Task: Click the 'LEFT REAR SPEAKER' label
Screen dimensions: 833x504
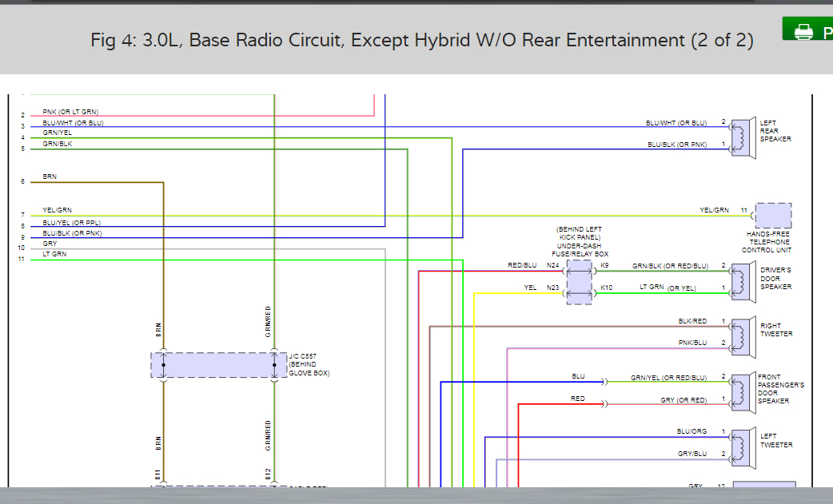Action: click(x=775, y=131)
